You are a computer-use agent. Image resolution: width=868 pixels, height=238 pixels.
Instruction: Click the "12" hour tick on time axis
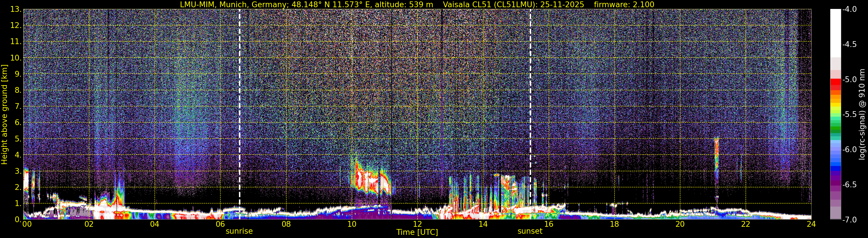pyautogui.click(x=417, y=224)
